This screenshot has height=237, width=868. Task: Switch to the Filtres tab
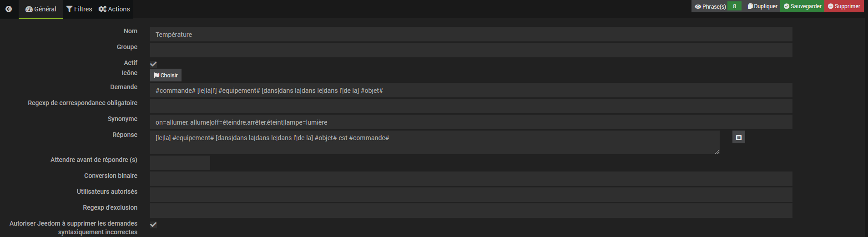point(79,9)
